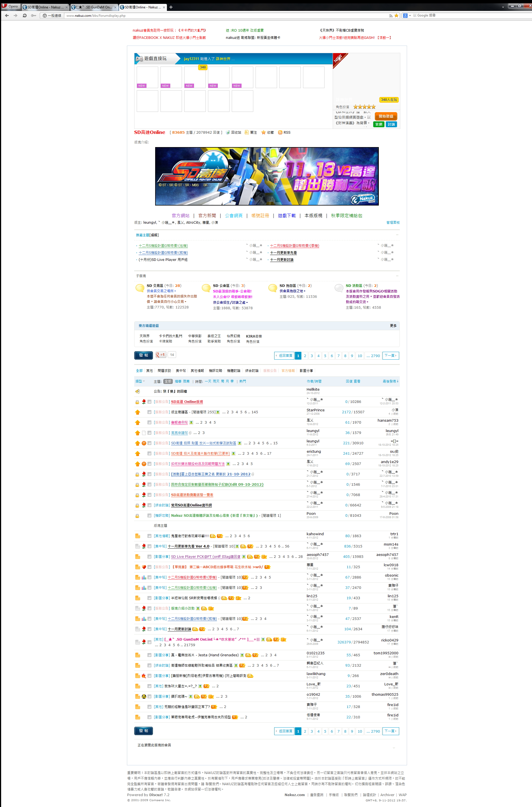Click the radiation icon on 鋸扒啦喂 thread row
Image resolution: width=532 pixels, height=807 pixels.
pos(144,696)
